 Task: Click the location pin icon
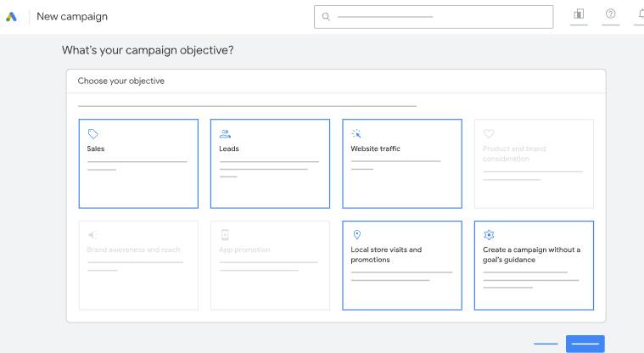point(357,235)
